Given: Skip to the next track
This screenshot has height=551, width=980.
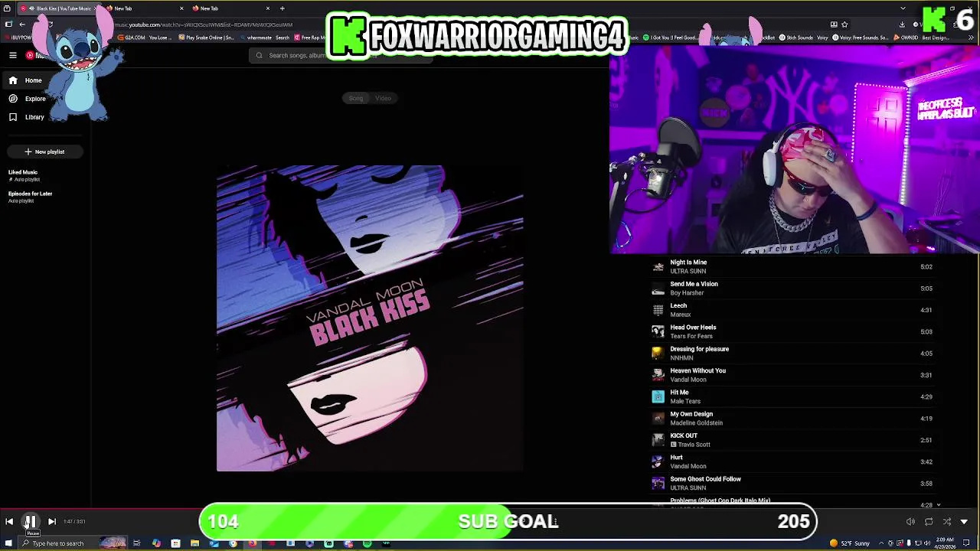Looking at the screenshot, I should click(52, 521).
